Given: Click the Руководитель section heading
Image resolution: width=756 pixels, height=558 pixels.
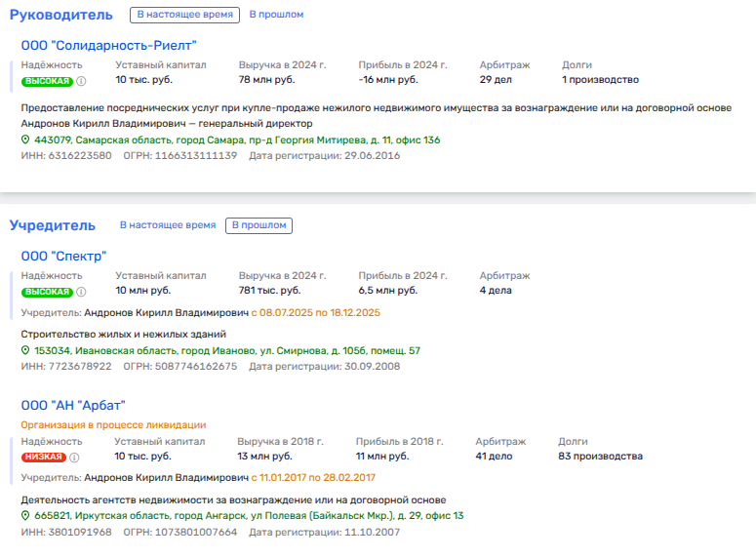Looking at the screenshot, I should click(x=61, y=15).
